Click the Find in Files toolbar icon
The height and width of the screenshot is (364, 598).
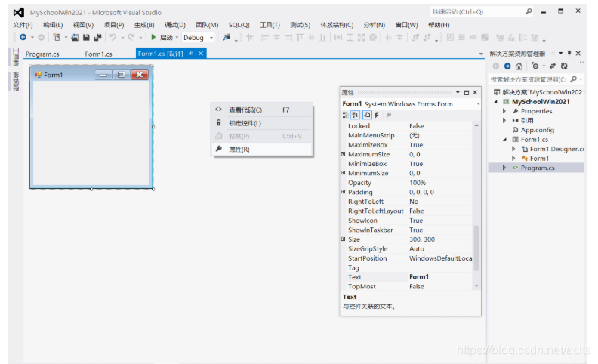pyautogui.click(x=227, y=37)
